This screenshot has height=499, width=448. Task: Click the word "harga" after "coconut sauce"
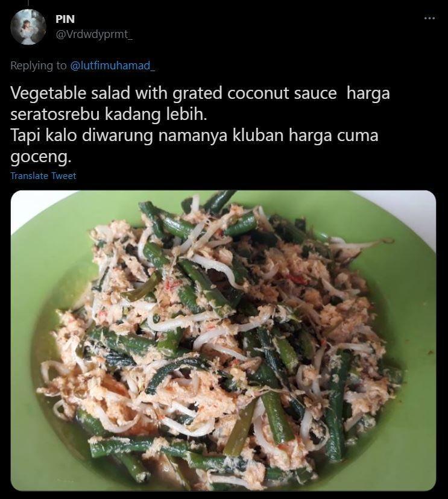[368, 94]
